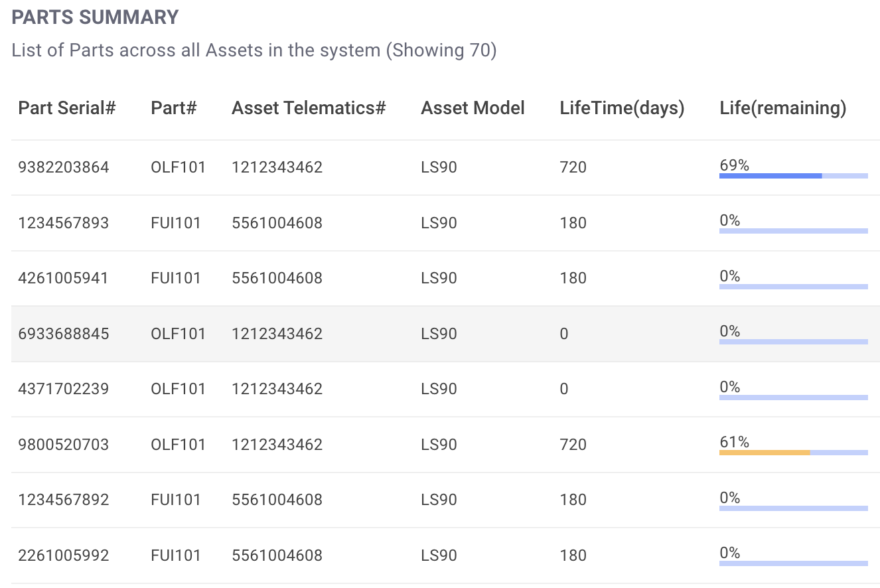Click the parts list subtitle showing 70
Viewport: 880px width, 588px height.
(254, 50)
